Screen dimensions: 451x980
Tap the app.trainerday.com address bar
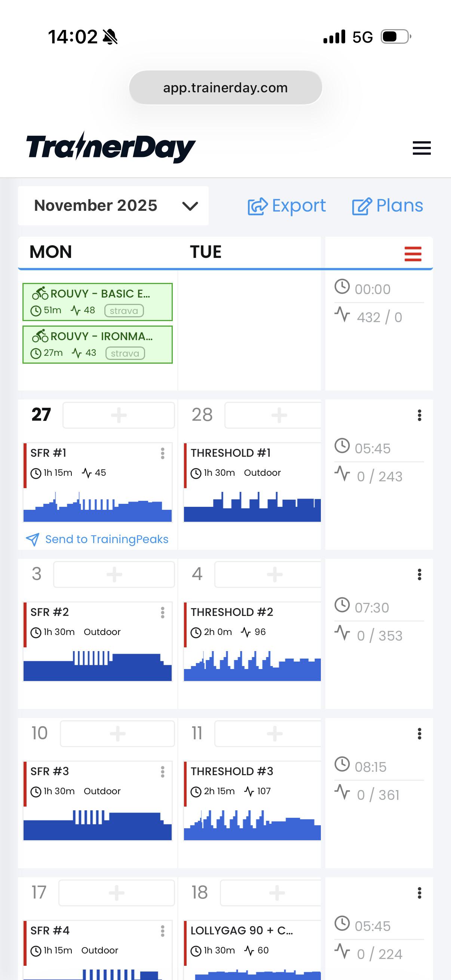(225, 87)
